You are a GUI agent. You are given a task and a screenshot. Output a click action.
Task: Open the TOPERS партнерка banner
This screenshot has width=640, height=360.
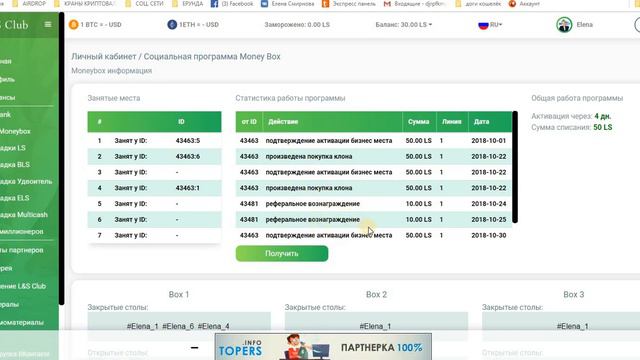[323, 347]
